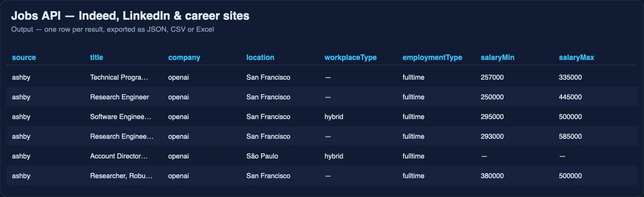Click San Francisco in the 585000 salaryMax row
Screen dimensions: 644x197
point(268,137)
